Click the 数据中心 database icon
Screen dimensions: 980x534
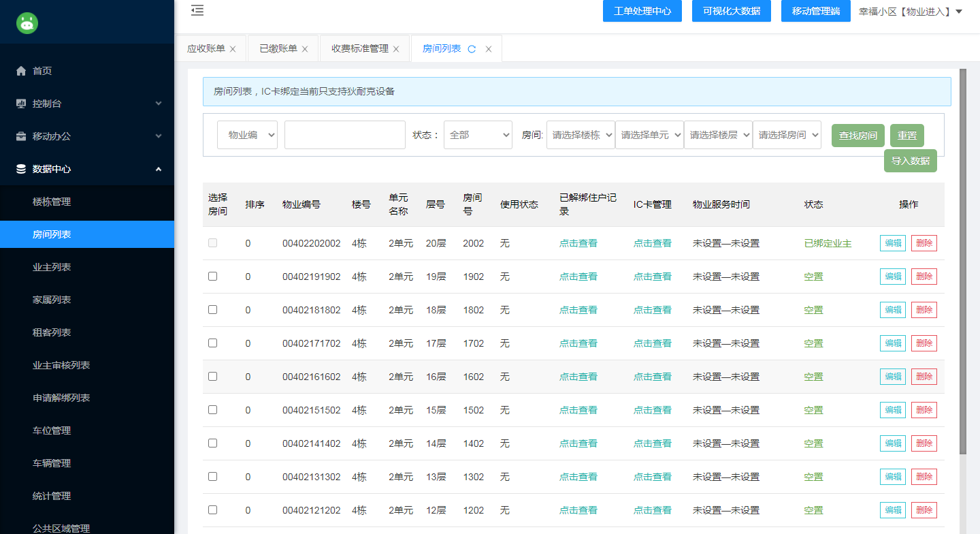click(21, 169)
